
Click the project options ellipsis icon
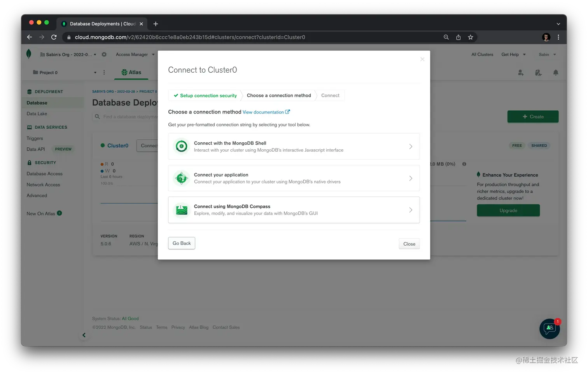(103, 73)
